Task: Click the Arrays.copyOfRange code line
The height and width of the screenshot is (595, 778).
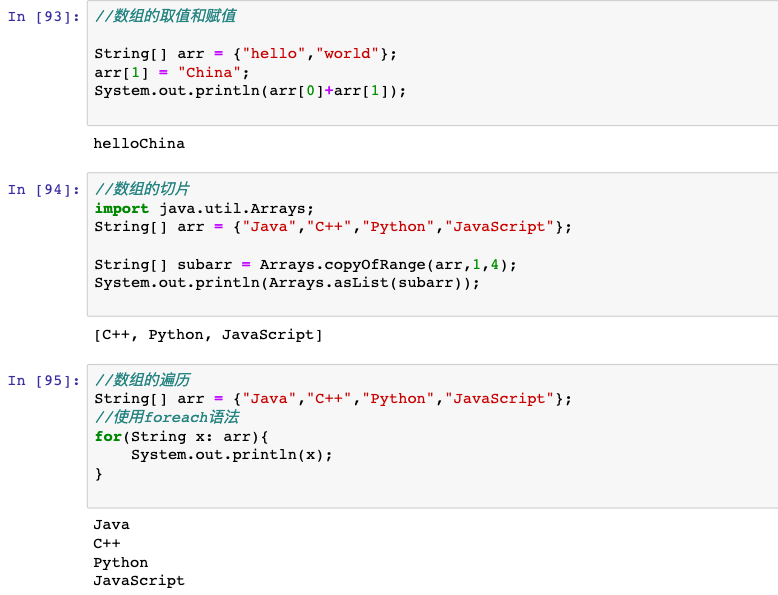Action: click(x=305, y=265)
